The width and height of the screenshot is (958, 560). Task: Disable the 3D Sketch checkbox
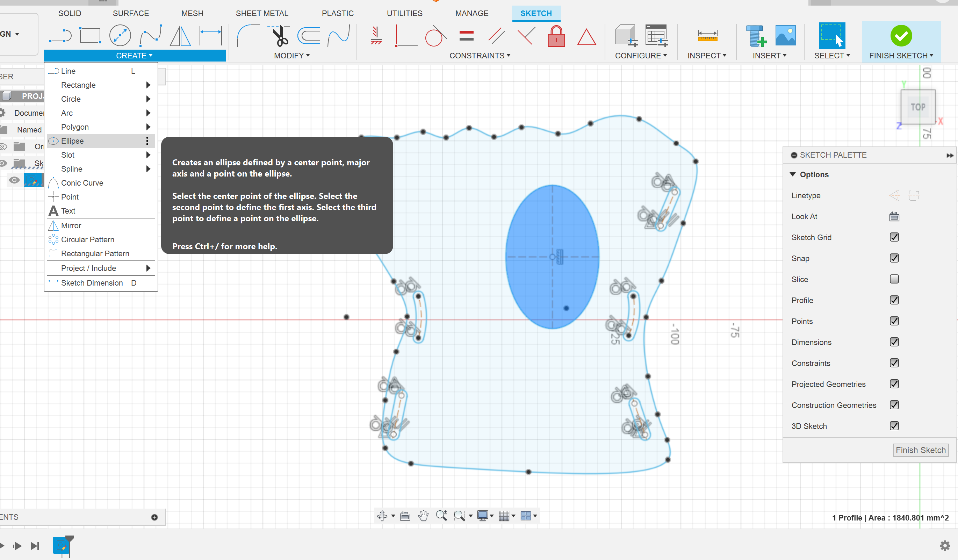pos(895,425)
